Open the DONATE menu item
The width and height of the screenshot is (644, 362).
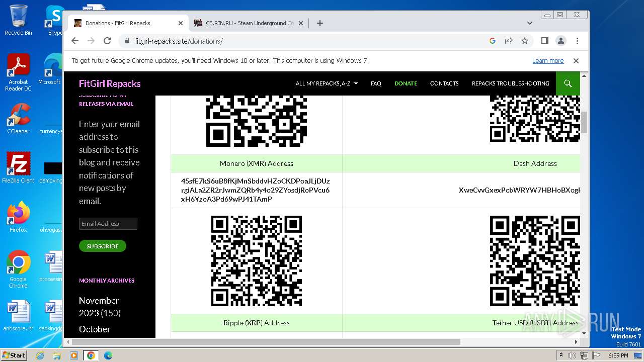[x=406, y=83]
